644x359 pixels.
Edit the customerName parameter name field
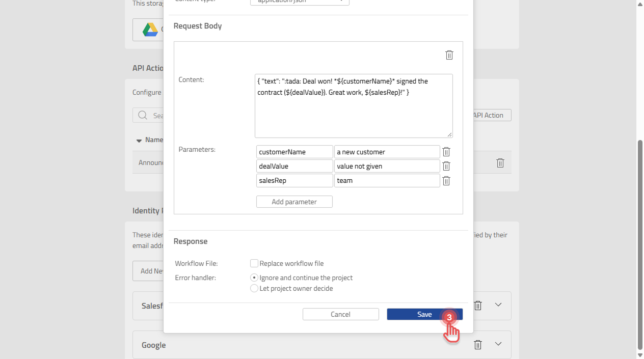(x=294, y=152)
